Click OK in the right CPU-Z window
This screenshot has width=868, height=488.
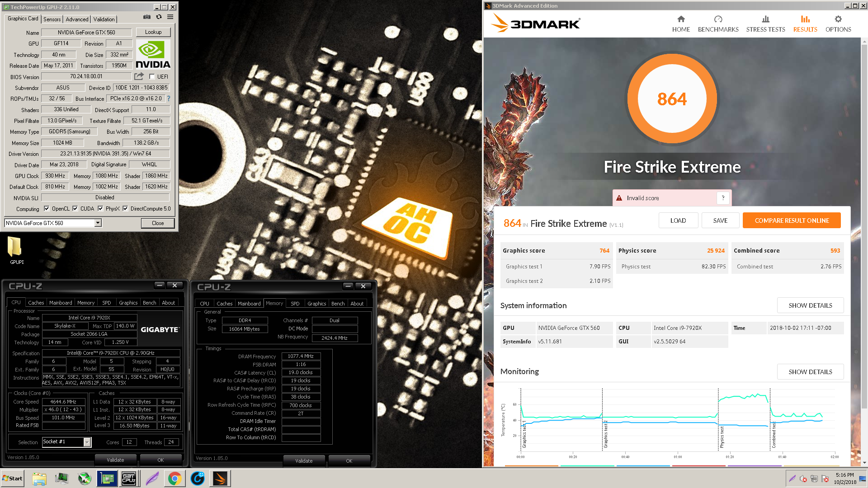(349, 461)
